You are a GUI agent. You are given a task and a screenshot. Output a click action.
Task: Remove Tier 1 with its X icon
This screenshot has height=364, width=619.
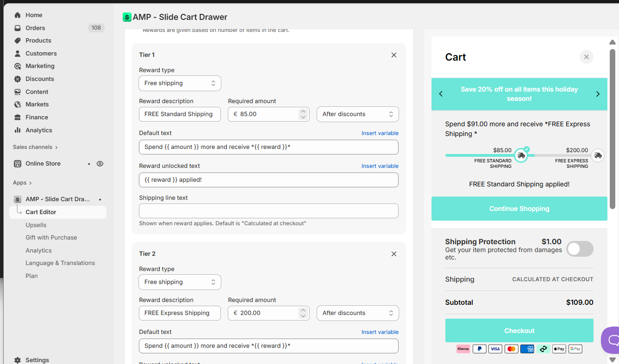pos(394,55)
